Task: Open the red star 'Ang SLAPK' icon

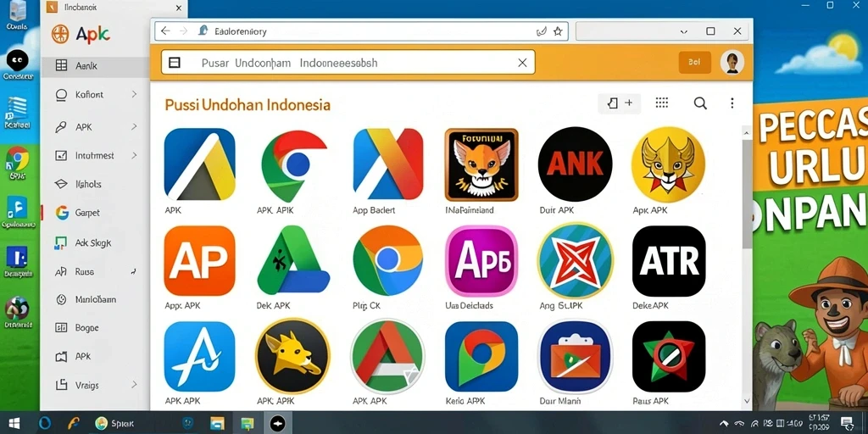Action: (576, 261)
